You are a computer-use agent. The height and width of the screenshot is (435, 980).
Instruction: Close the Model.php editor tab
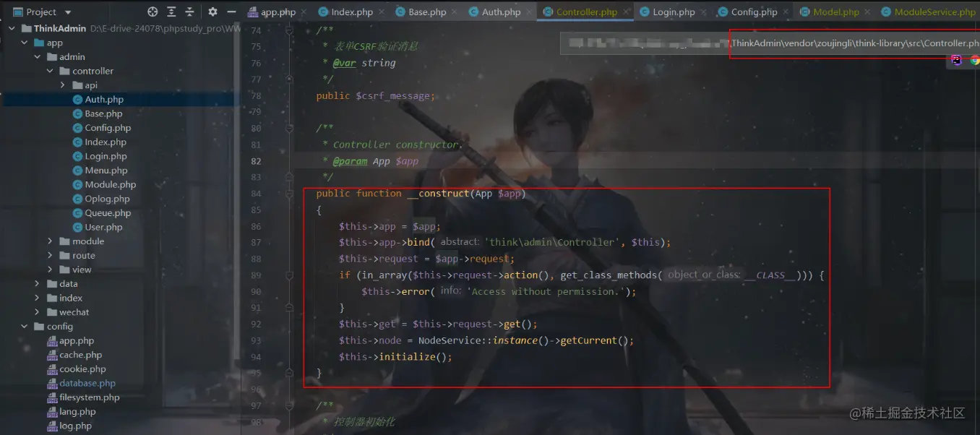click(867, 12)
